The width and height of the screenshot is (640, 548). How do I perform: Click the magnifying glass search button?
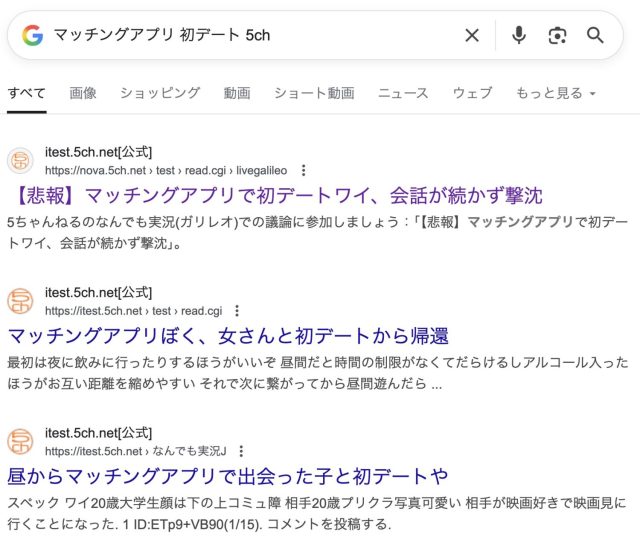(596, 36)
